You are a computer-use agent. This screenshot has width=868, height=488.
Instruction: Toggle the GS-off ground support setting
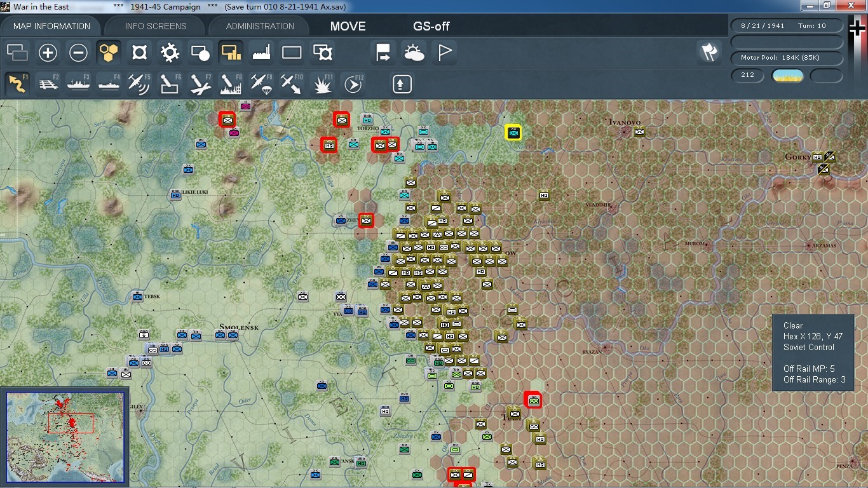pos(431,26)
